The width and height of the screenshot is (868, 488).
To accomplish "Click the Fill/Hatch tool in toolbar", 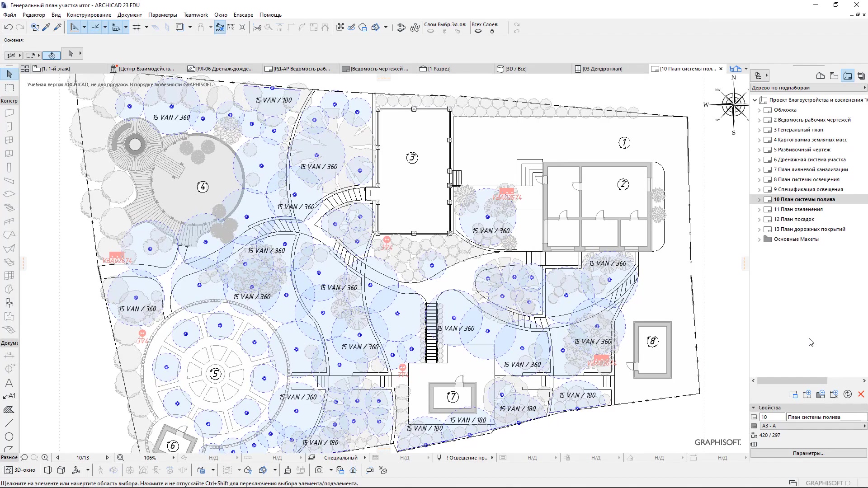I will 9,409.
